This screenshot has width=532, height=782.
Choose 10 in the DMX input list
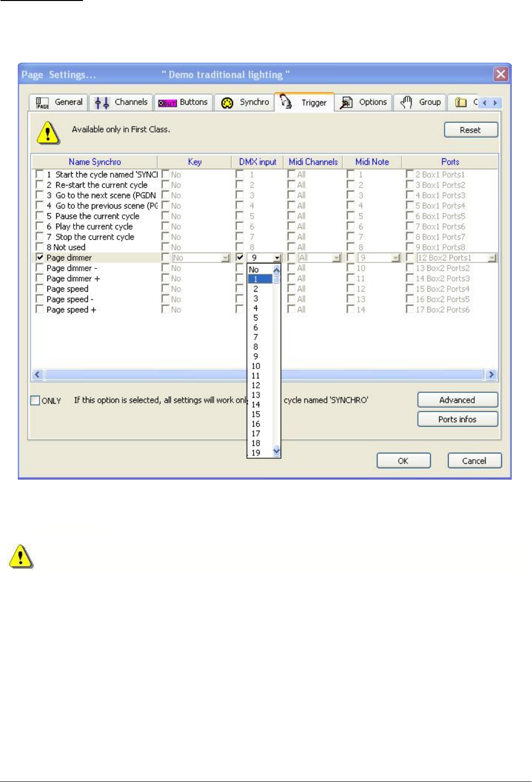point(260,366)
